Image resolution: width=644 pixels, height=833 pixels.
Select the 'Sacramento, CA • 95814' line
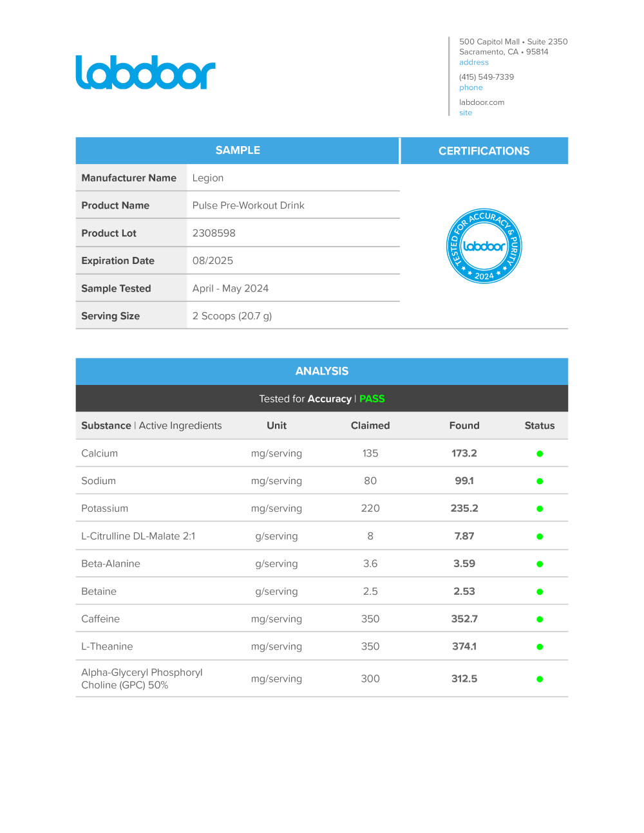pos(504,52)
